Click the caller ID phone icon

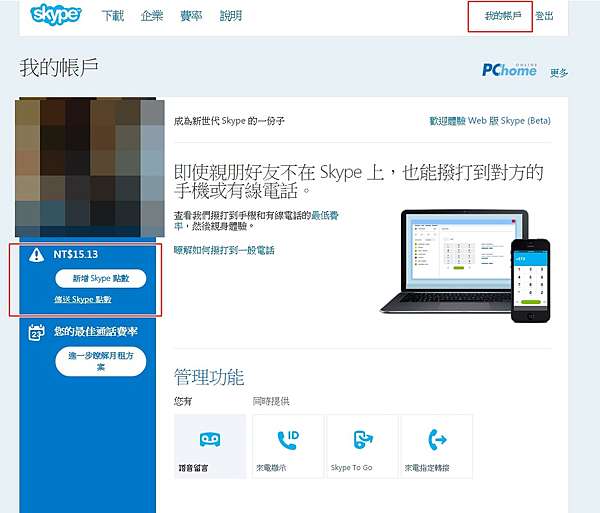tap(288, 440)
